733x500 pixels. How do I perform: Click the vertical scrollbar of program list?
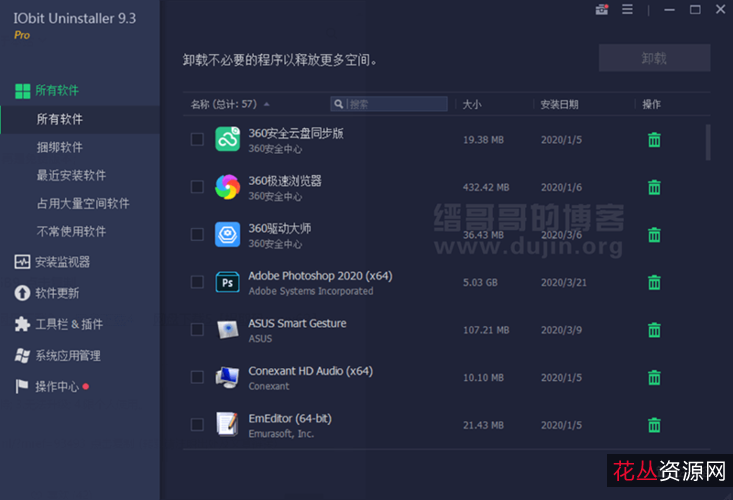(708, 143)
